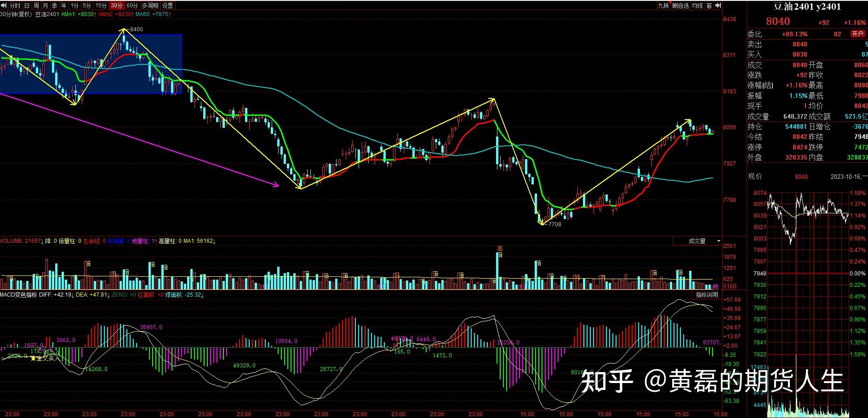868x418 pixels.
Task: Click the 35907.0 MACD area label
Action: click(151, 327)
